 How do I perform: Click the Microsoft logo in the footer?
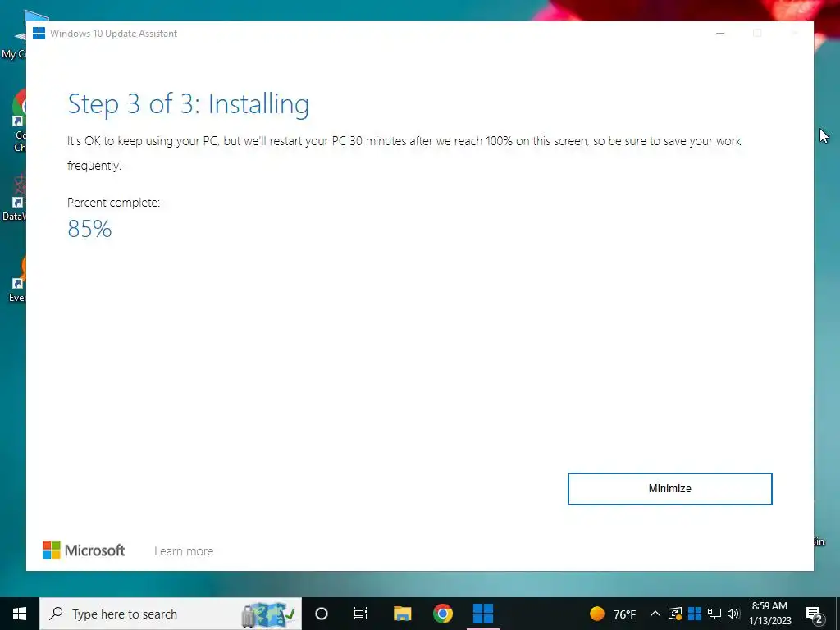(x=84, y=550)
